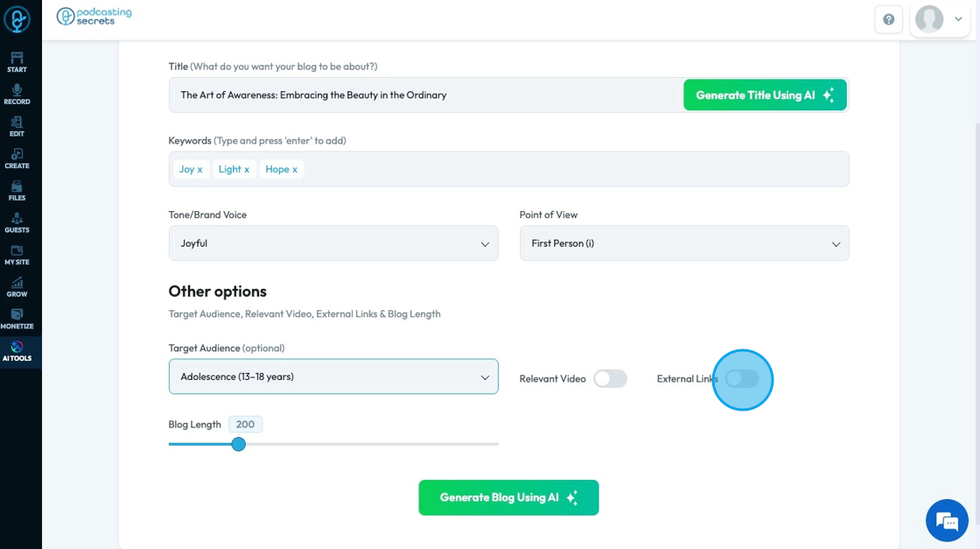The image size is (980, 549).
Task: Open the CREATE sidebar icon
Action: coord(17,158)
